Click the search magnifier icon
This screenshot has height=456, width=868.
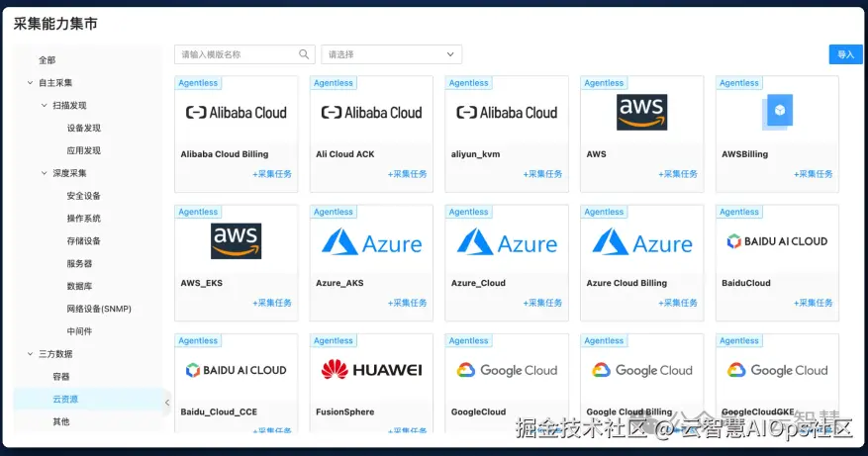coord(305,54)
